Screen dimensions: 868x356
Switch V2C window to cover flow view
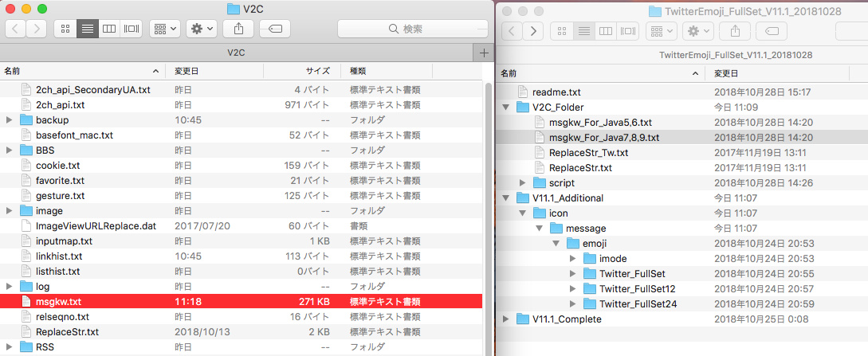[x=132, y=29]
